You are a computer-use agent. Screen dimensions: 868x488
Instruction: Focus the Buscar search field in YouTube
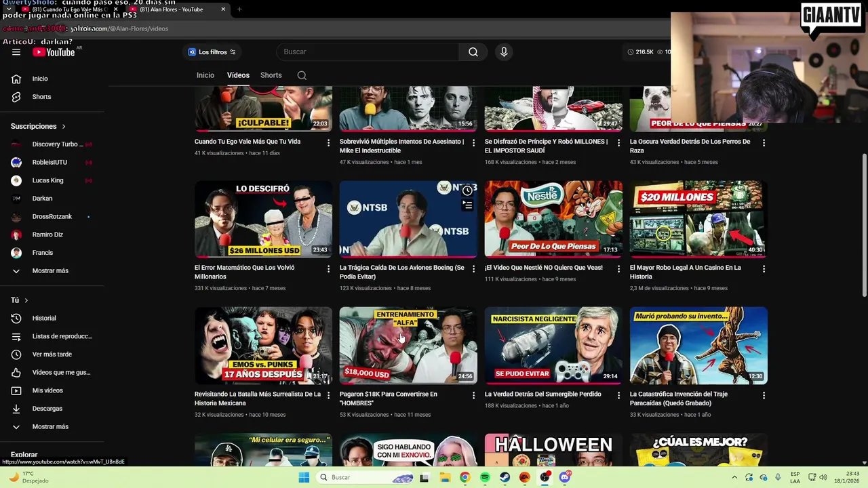pyautogui.click(x=368, y=52)
